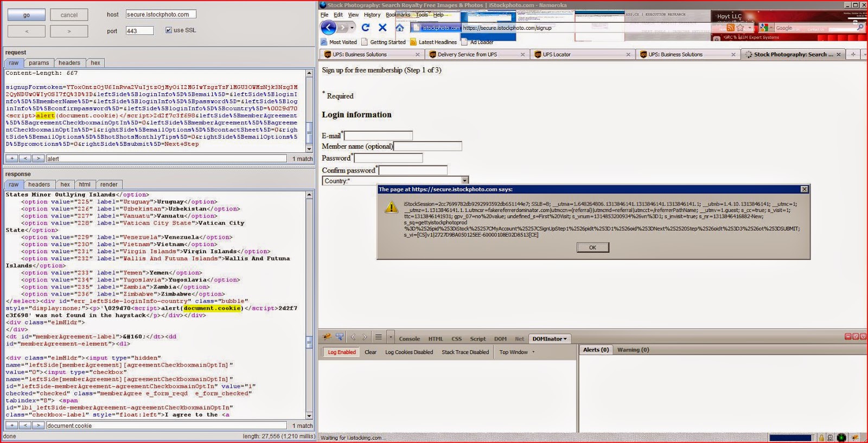Close the alert dialog with the X

click(805, 189)
